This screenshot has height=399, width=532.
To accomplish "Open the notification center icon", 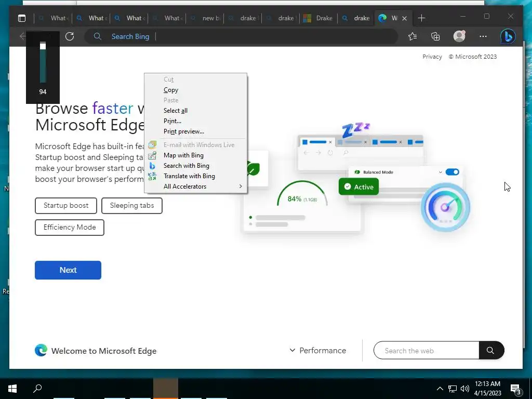I will coord(515,389).
